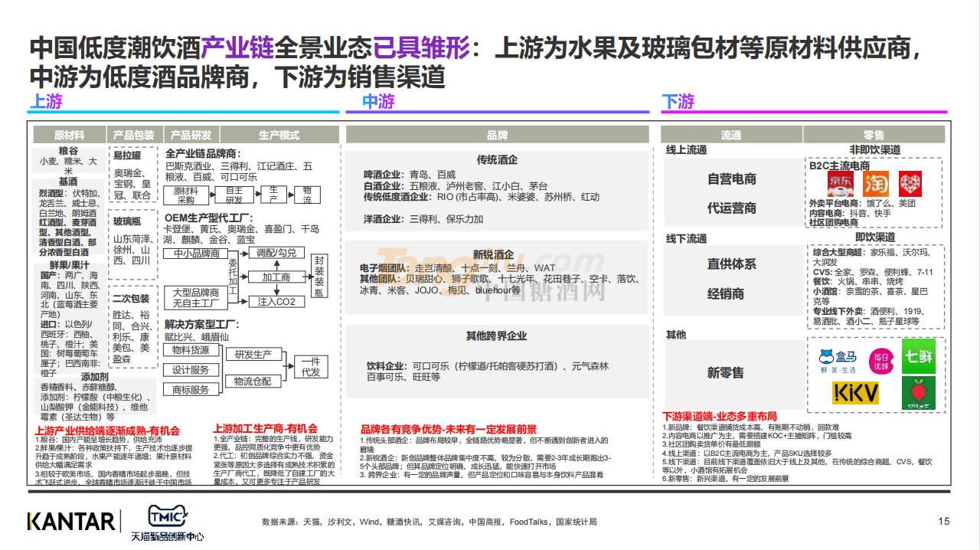Click the Taobao (淘) orange logo
The image size is (980, 550).
(875, 184)
